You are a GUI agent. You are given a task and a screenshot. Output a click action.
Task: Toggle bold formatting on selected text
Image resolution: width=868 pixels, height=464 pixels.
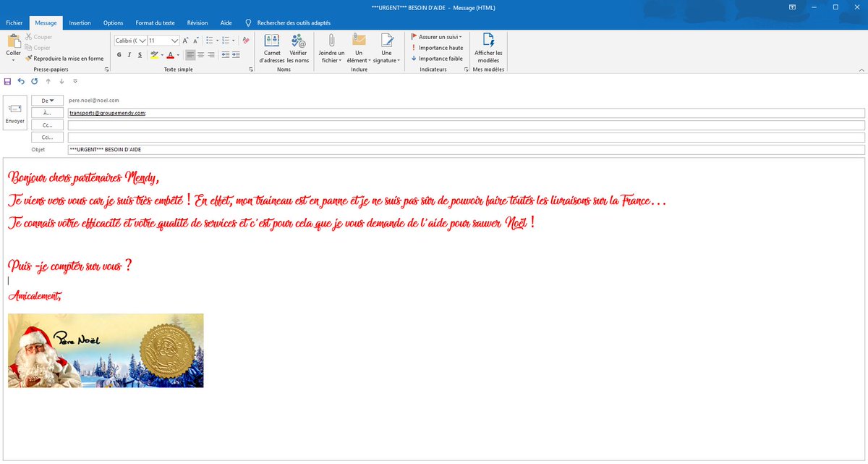tap(119, 54)
